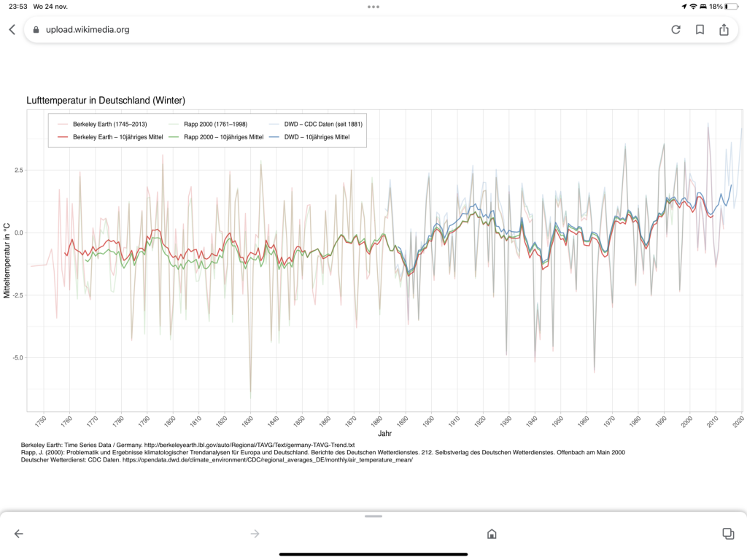Click the red Berkeley Earth 10jähriges Mittel swatch
The width and height of the screenshot is (747, 560).
click(x=63, y=137)
